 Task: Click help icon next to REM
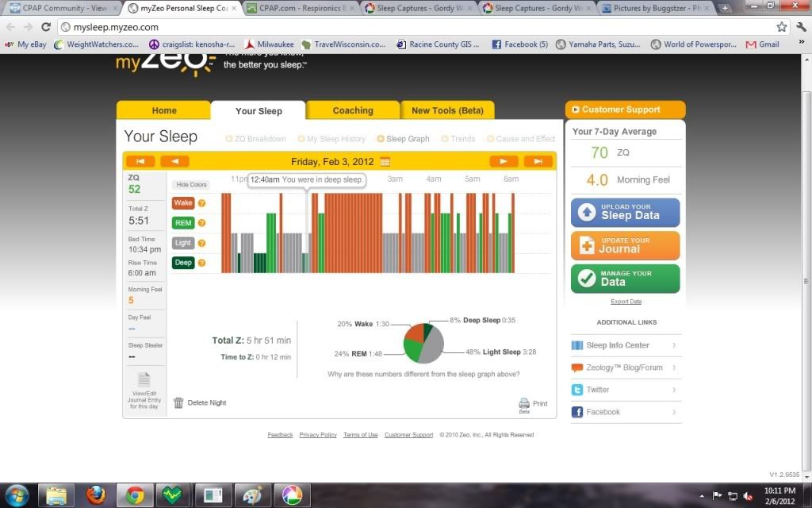202,223
